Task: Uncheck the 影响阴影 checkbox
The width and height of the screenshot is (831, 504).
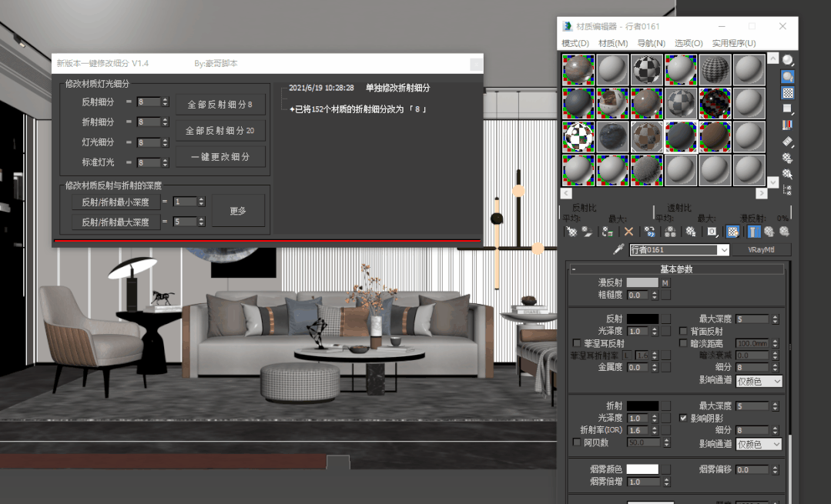Action: [683, 418]
